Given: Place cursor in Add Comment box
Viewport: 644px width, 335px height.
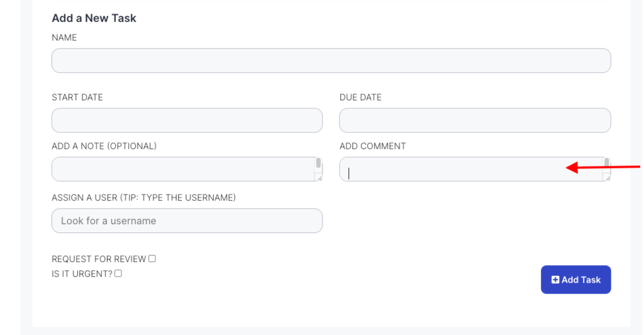Looking at the screenshot, I should [469, 169].
